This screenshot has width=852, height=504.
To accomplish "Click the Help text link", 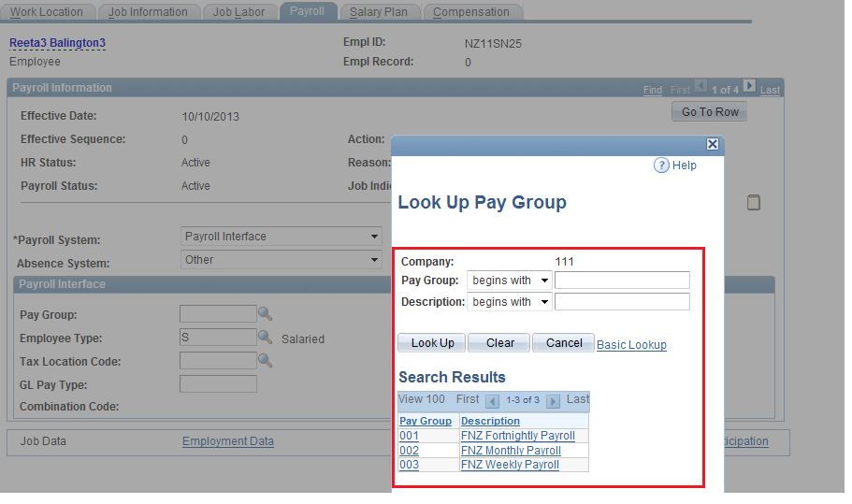I will [684, 166].
